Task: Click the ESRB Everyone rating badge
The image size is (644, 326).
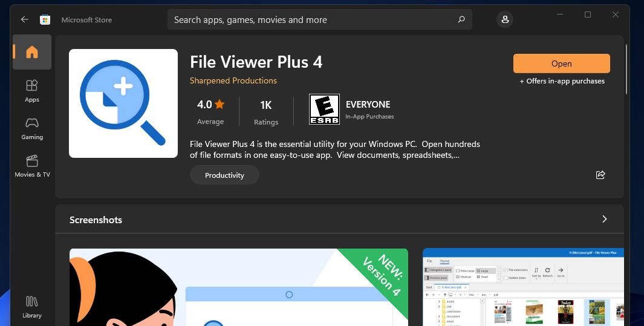Action: point(324,109)
